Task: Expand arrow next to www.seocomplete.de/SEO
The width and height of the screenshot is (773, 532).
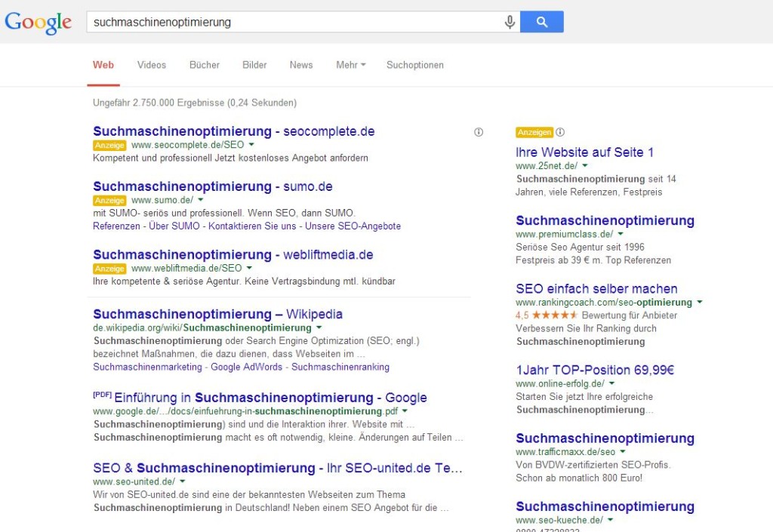Action: coord(251,144)
